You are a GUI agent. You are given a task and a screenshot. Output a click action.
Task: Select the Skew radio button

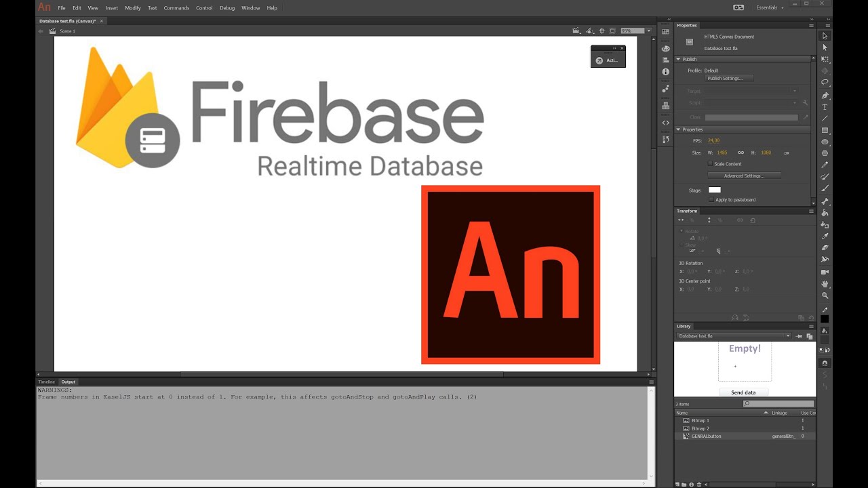(681, 245)
